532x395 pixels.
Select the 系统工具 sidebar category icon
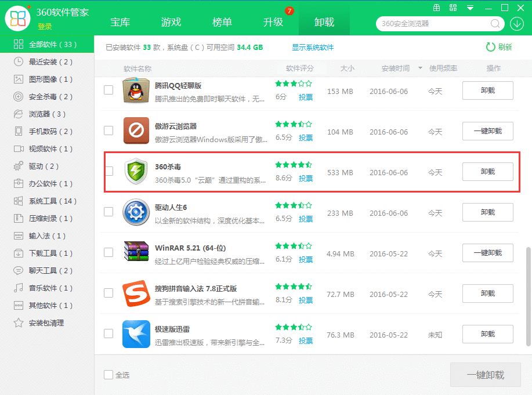(x=17, y=201)
